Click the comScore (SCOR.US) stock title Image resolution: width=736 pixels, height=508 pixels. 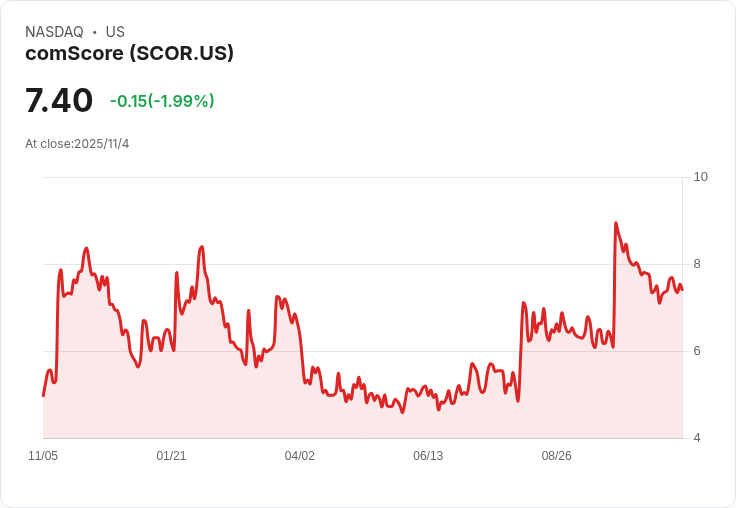pyautogui.click(x=129, y=54)
